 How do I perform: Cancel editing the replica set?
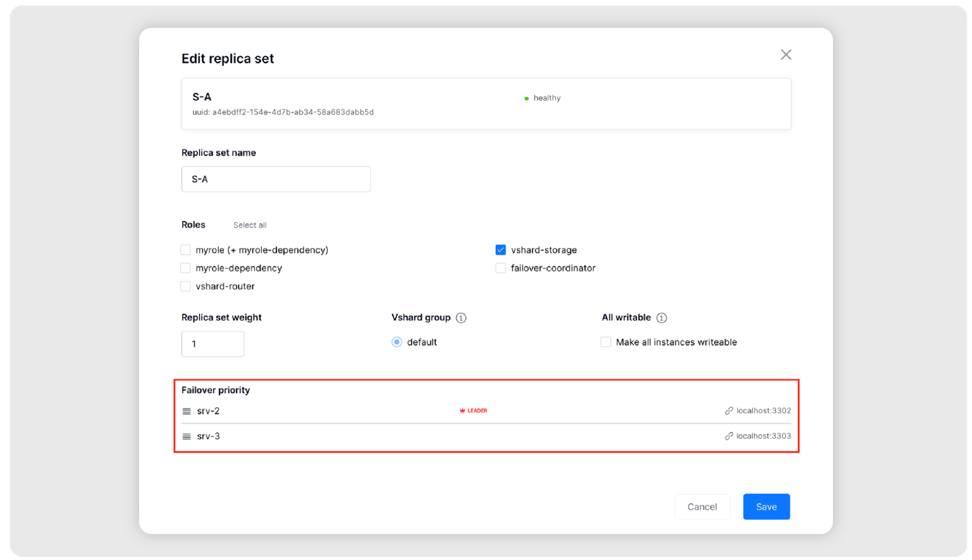click(x=702, y=507)
